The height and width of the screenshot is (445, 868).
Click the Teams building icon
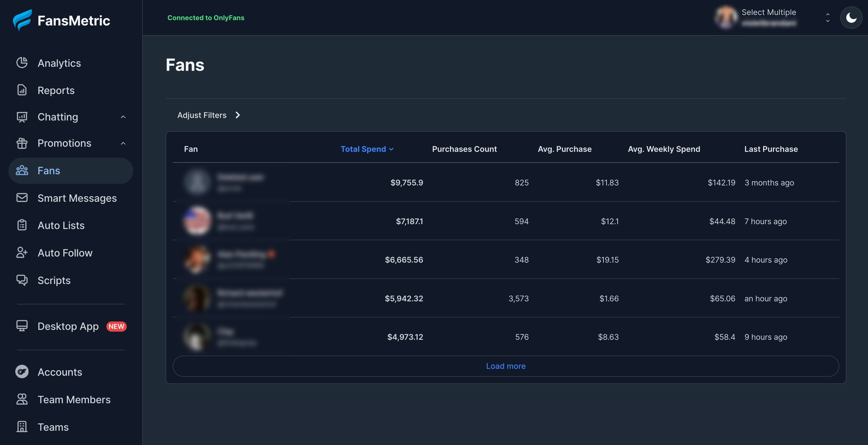22,427
